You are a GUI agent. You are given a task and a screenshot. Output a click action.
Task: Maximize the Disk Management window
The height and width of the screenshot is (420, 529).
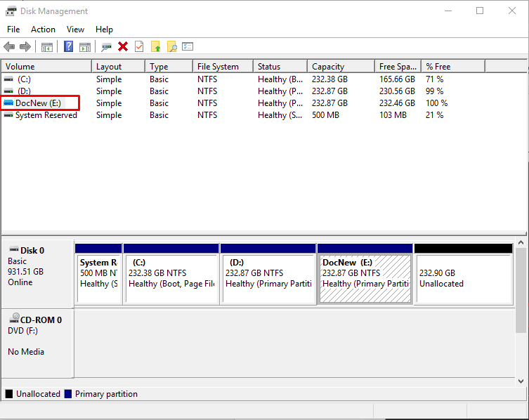(x=480, y=11)
